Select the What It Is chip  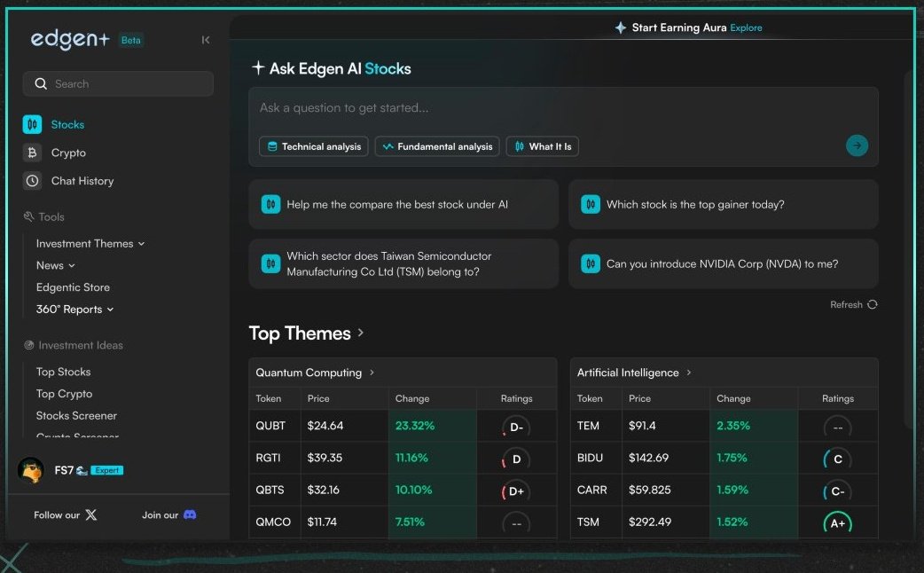[x=542, y=146]
